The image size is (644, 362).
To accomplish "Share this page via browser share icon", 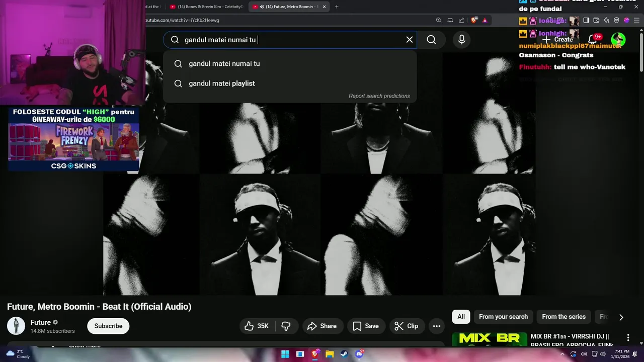I will point(461,20).
